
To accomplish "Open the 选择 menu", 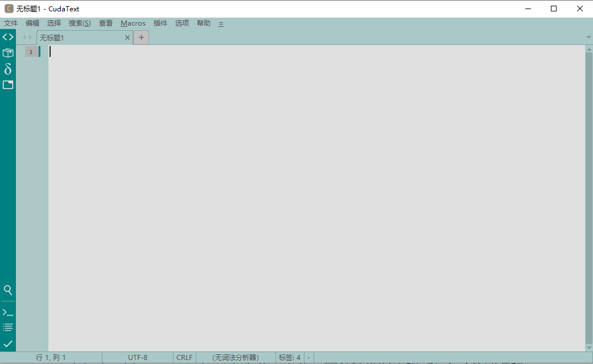I will pos(54,23).
